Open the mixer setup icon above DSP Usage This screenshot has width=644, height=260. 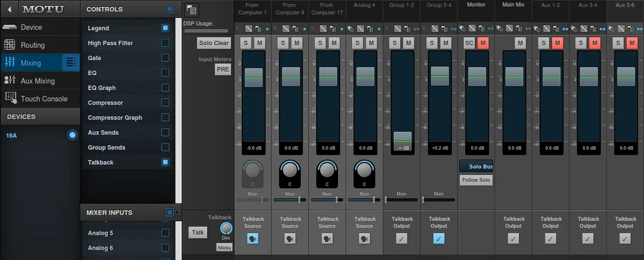(x=191, y=10)
